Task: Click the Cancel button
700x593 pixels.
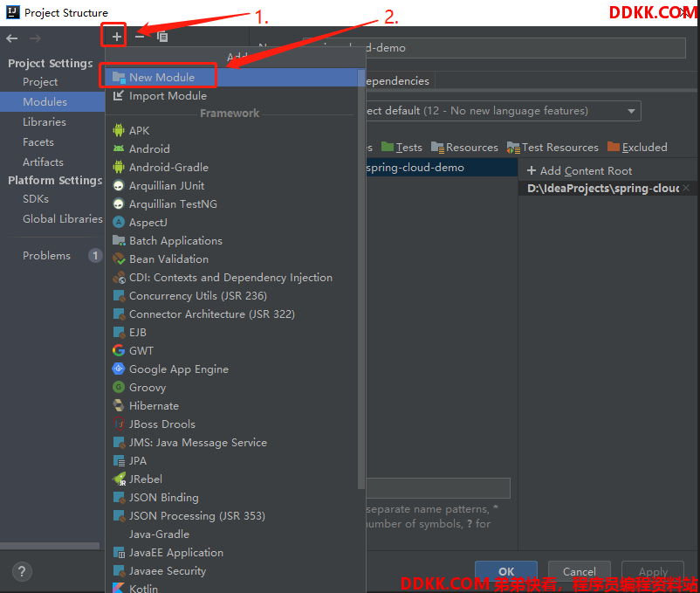Action: pyautogui.click(x=579, y=571)
